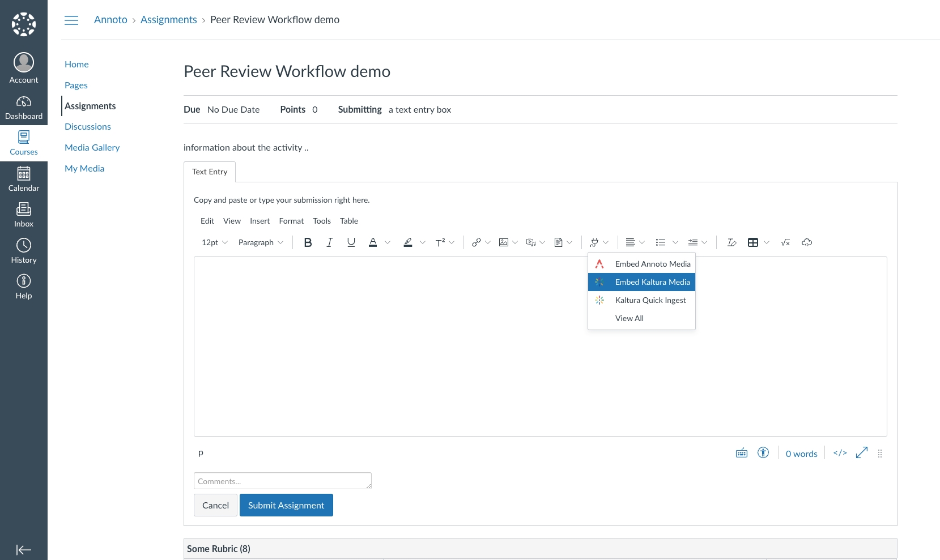Image resolution: width=940 pixels, height=560 pixels.
Task: Open the accessibility checker icon
Action: (x=763, y=453)
